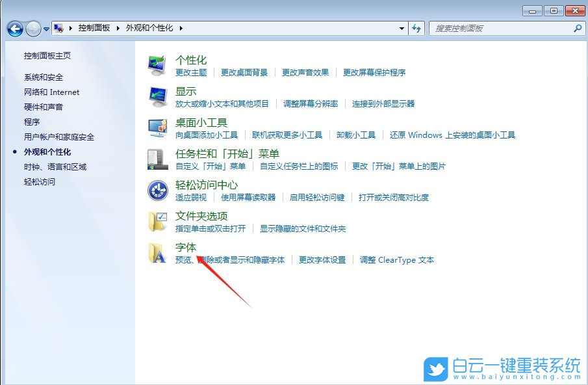Viewport: 588px width, 385px height.
Task: Click the Control Panel icon in the breadcrumb bar
Action: (x=58, y=29)
